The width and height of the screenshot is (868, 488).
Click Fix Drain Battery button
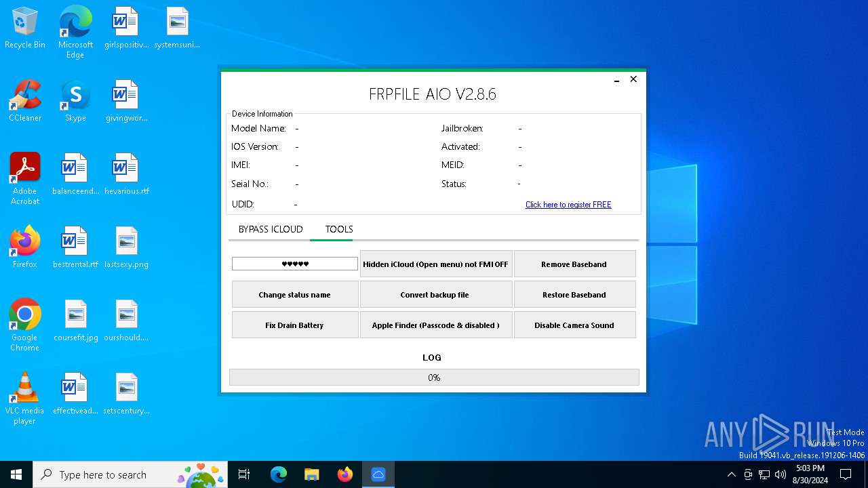coord(295,325)
